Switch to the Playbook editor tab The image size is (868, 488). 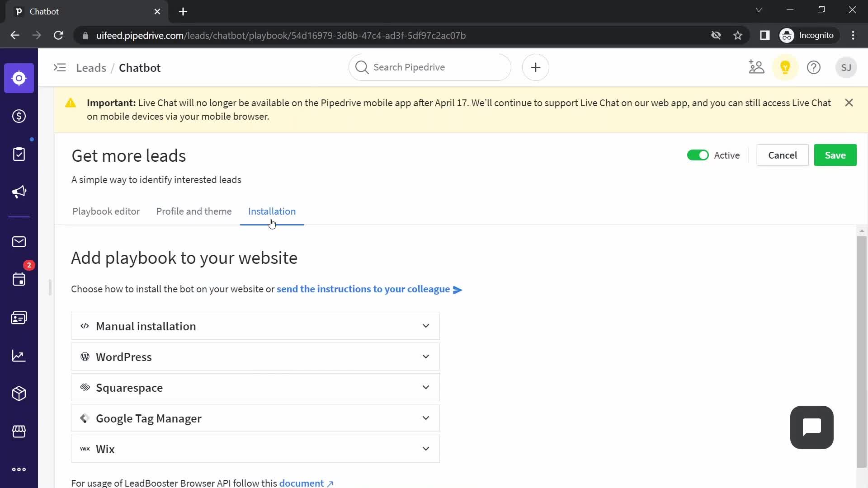point(106,211)
